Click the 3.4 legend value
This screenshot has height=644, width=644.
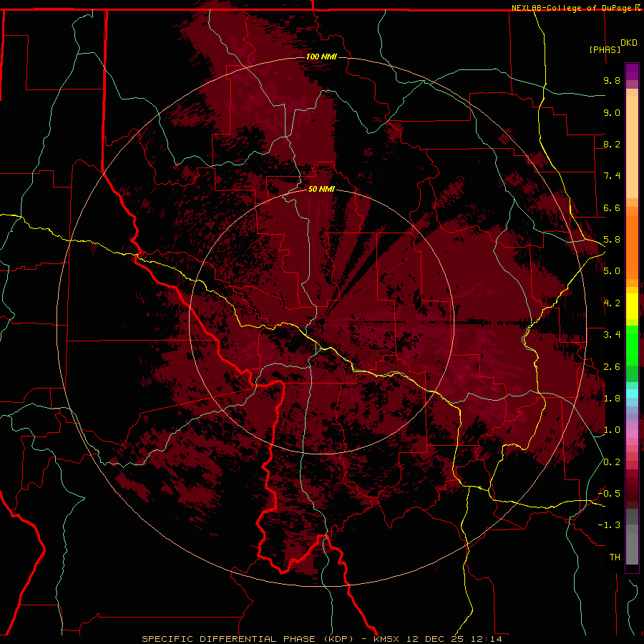click(612, 335)
